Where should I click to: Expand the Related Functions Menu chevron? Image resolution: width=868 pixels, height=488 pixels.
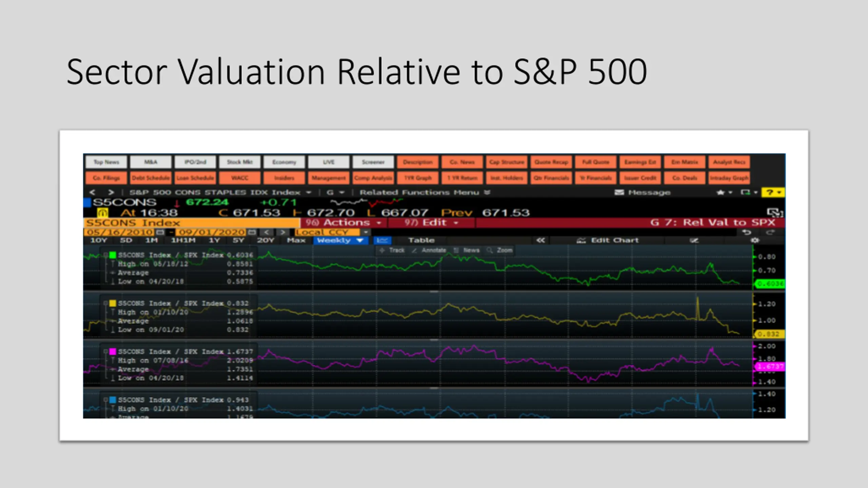487,192
